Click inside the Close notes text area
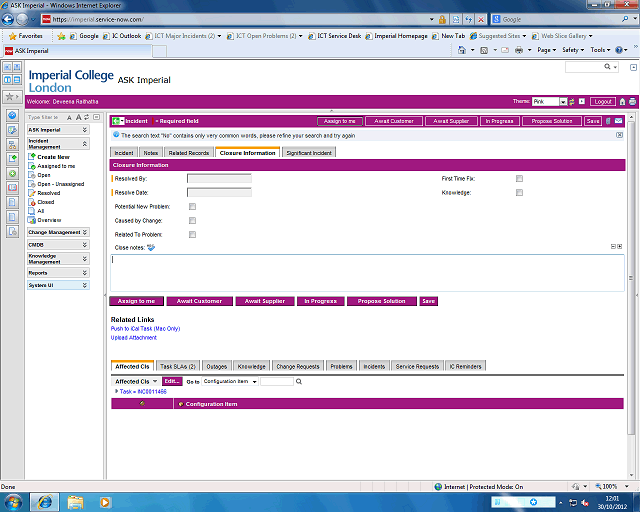This screenshot has width=640, height=512. click(366, 272)
